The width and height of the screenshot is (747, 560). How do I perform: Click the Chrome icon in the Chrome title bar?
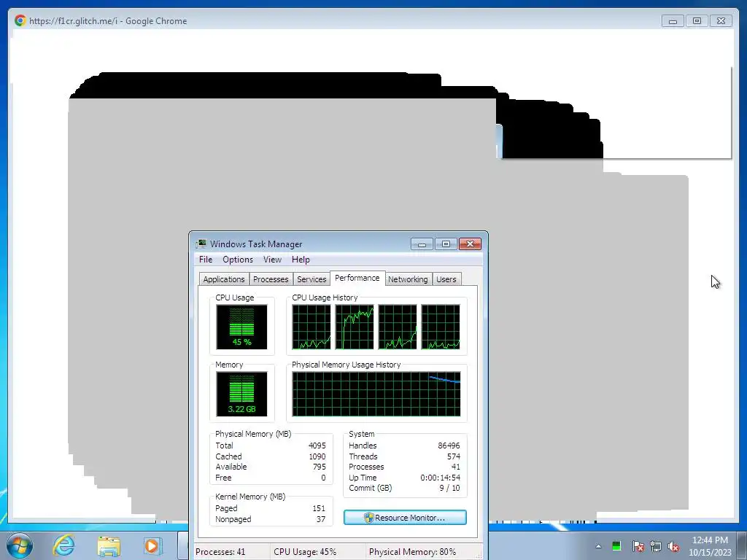pos(20,20)
